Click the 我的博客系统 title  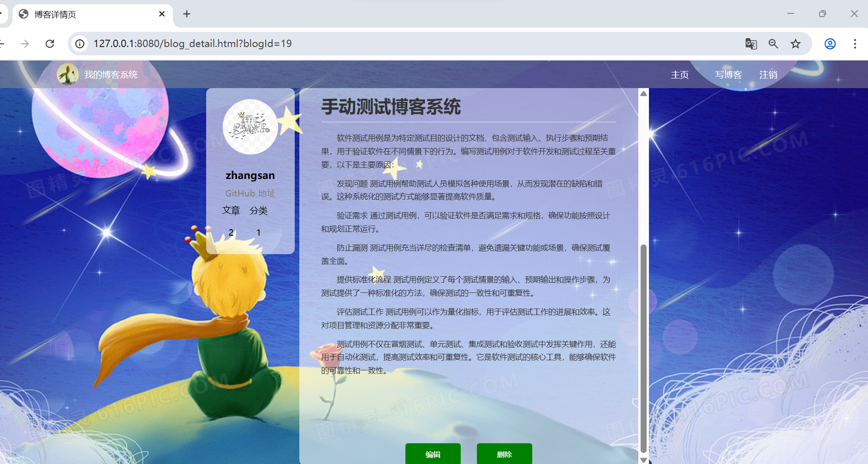111,75
